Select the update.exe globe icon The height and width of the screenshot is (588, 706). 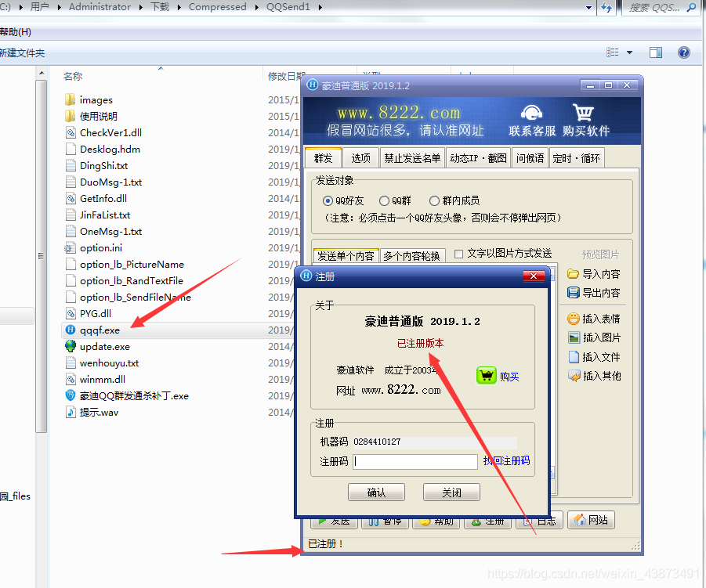tap(71, 346)
